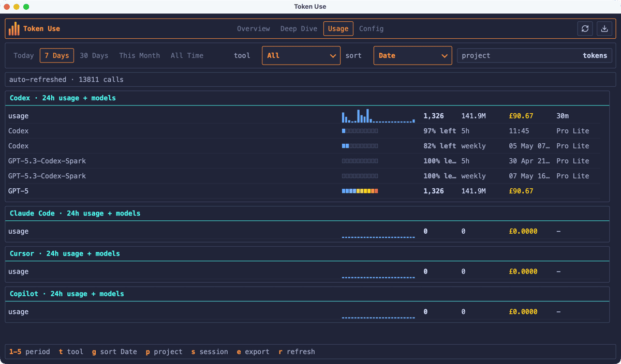Maximize the Token Use window
Viewport: 621px width, 364px height.
click(x=26, y=7)
